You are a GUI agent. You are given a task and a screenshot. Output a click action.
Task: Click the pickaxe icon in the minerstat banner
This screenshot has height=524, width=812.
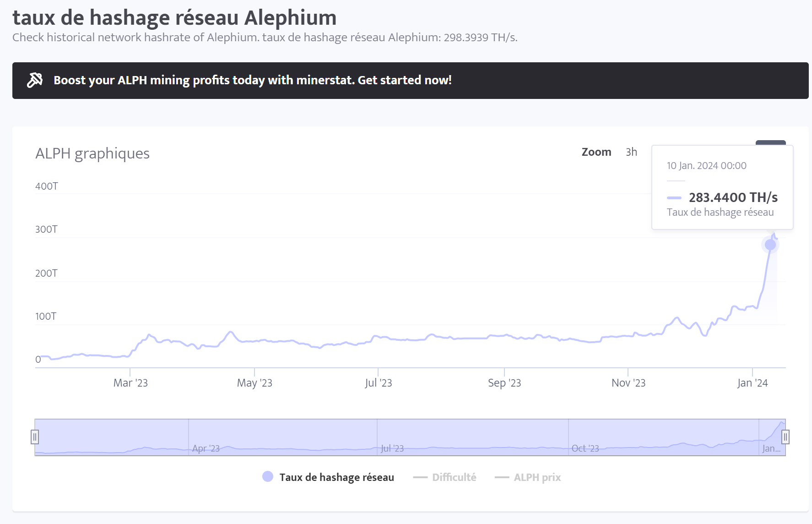[35, 80]
